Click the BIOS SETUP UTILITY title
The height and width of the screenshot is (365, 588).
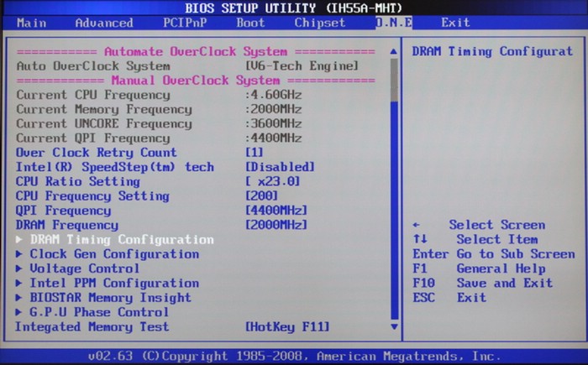(x=294, y=8)
